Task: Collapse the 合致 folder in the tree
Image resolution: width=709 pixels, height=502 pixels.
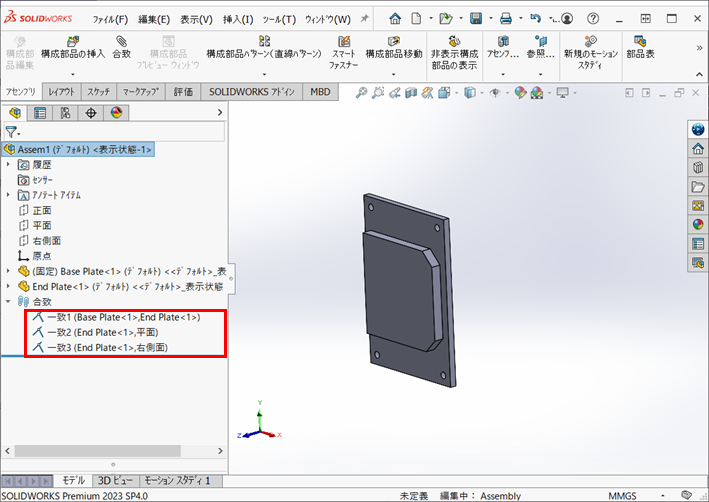Action: coord(9,301)
